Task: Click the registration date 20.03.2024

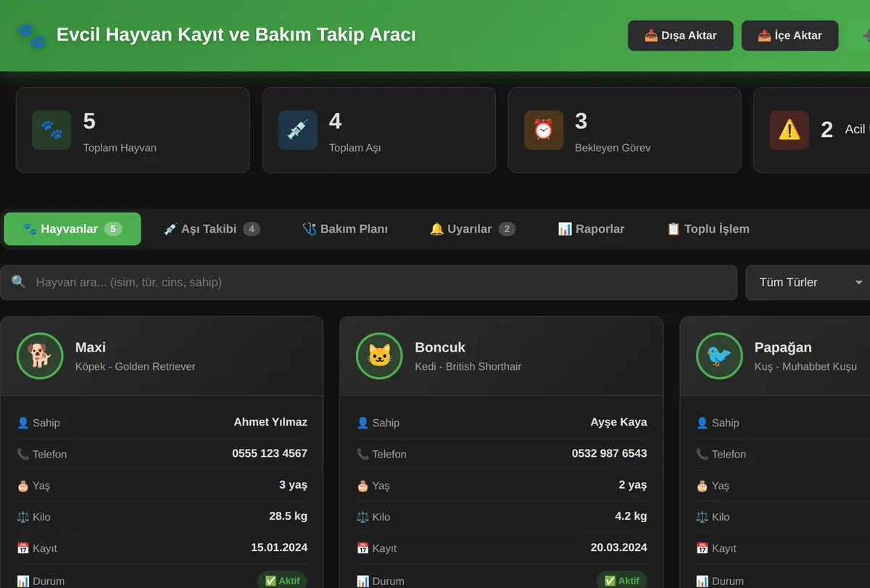Action: [x=618, y=547]
